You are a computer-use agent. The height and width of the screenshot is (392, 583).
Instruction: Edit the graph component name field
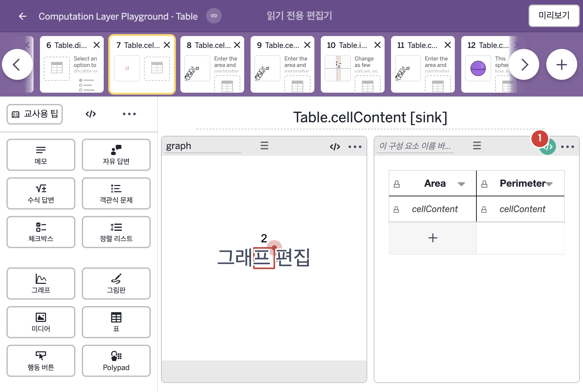tap(203, 146)
